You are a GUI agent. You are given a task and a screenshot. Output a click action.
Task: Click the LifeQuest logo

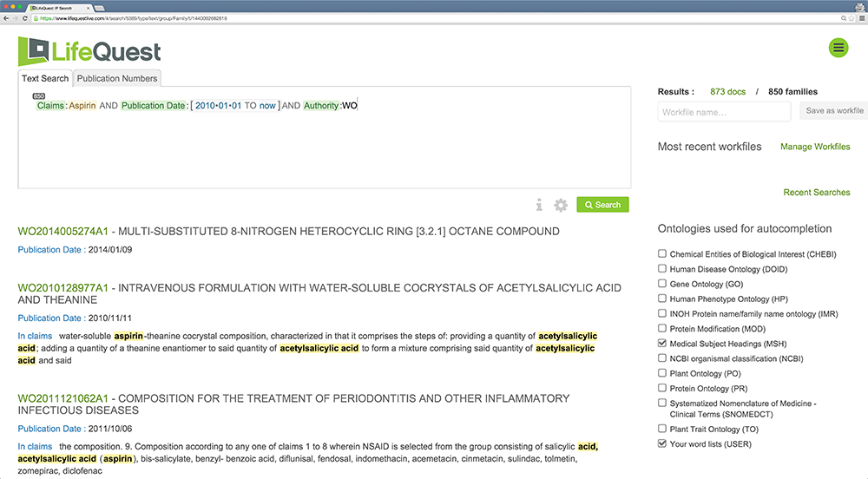coord(89,51)
